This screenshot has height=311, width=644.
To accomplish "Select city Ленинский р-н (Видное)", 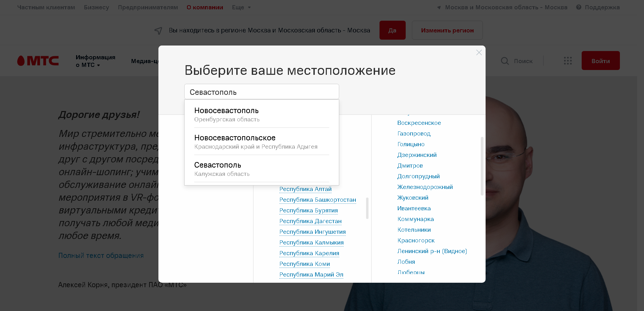I will (x=432, y=251).
